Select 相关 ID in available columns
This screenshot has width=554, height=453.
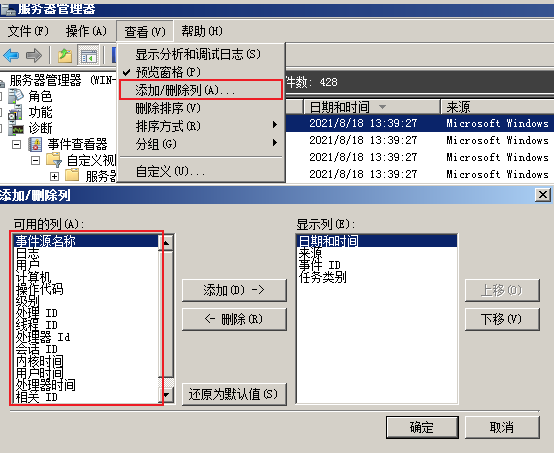(x=87, y=397)
